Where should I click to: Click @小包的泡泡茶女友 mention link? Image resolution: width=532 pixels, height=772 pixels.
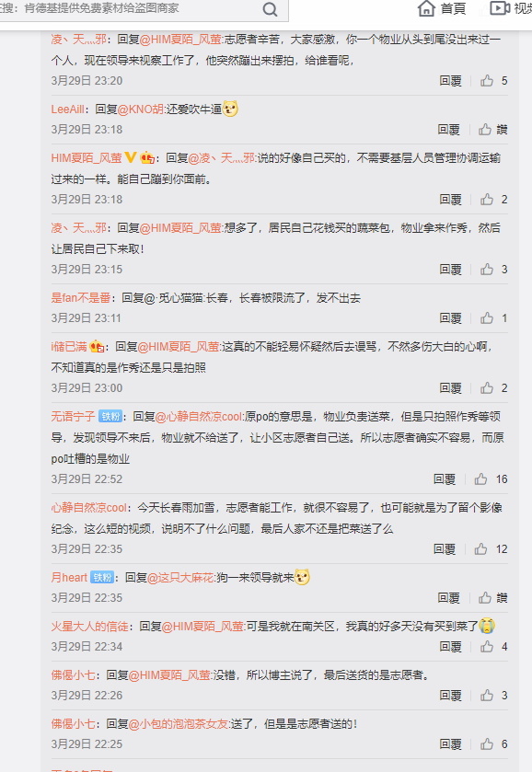[x=179, y=724]
